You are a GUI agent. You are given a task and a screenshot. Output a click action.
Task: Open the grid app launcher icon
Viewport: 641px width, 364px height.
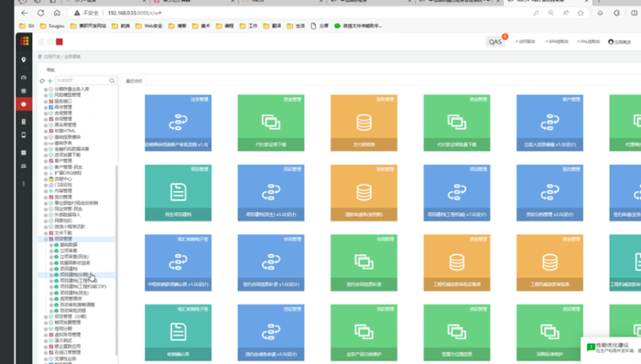point(24,41)
